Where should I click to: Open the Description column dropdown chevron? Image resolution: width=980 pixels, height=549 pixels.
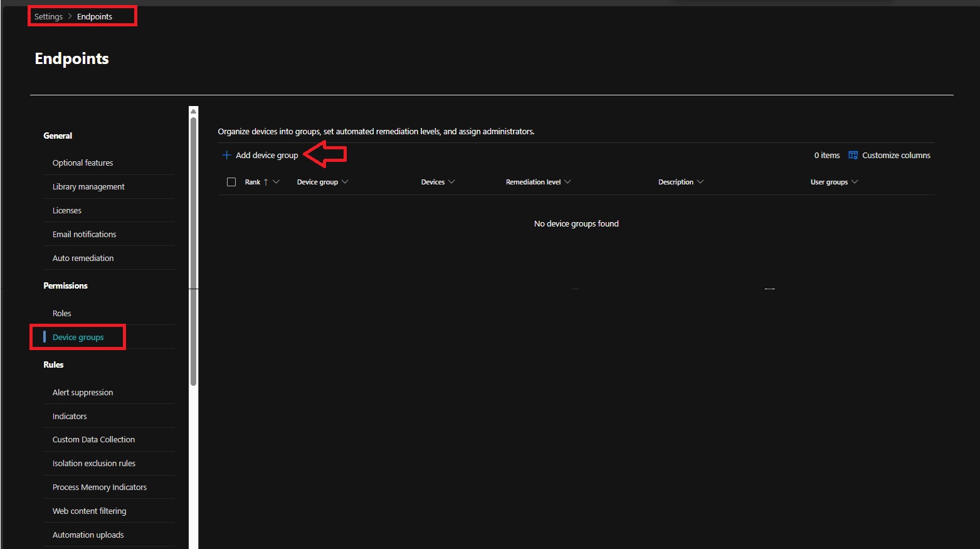pyautogui.click(x=700, y=182)
